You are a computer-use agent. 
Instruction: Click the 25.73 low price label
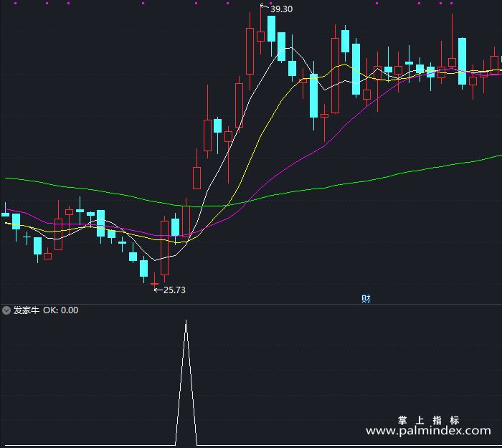click(x=174, y=290)
